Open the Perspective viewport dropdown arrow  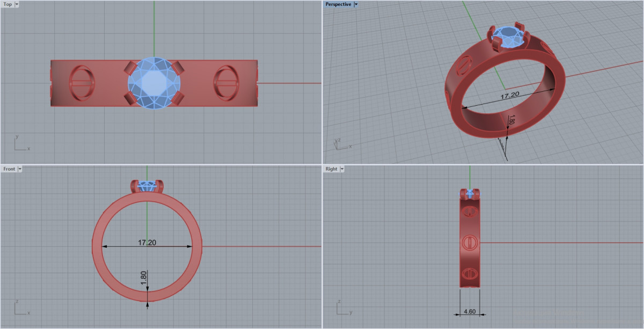[356, 4]
